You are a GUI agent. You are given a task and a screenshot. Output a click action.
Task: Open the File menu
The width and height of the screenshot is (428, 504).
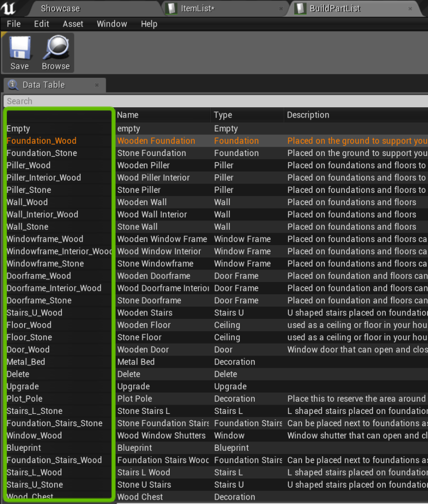(x=14, y=24)
